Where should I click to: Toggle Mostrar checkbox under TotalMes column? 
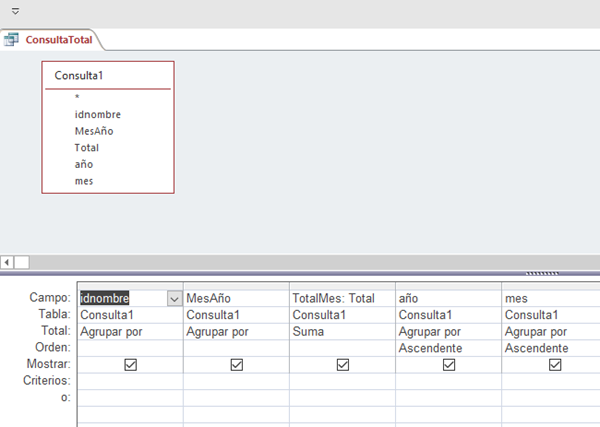343,366
